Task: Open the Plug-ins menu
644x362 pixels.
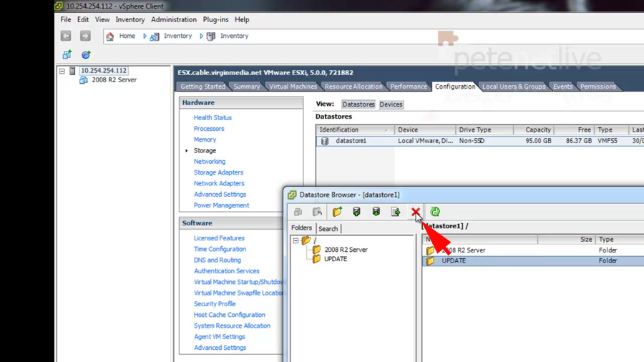Action: tap(215, 20)
